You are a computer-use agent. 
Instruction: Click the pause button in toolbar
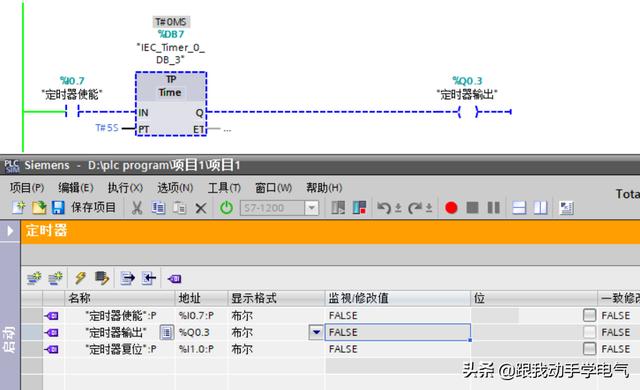click(x=493, y=208)
